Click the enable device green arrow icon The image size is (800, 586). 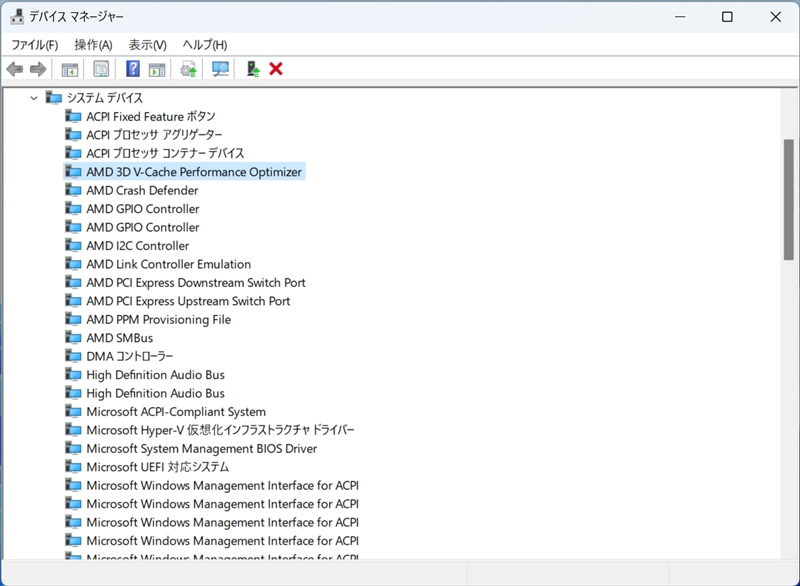253,69
